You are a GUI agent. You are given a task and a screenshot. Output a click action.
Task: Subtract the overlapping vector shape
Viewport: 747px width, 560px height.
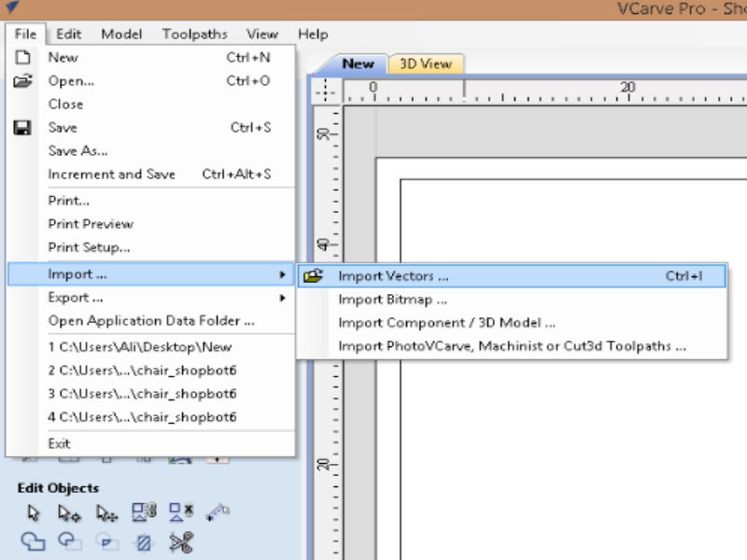pyautogui.click(x=69, y=541)
